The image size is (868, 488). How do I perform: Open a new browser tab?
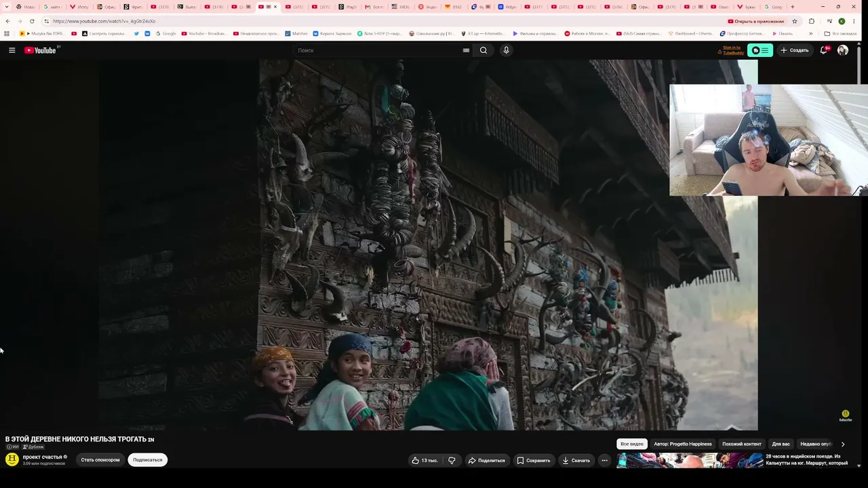coord(792,7)
